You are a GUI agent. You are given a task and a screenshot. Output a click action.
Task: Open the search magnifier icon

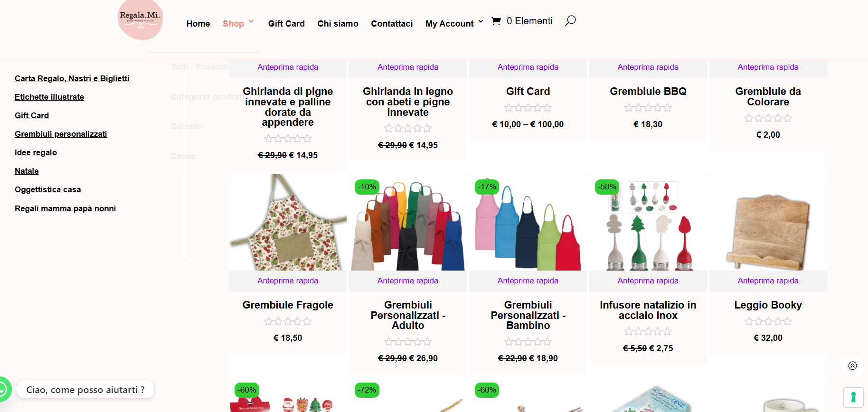tap(570, 20)
